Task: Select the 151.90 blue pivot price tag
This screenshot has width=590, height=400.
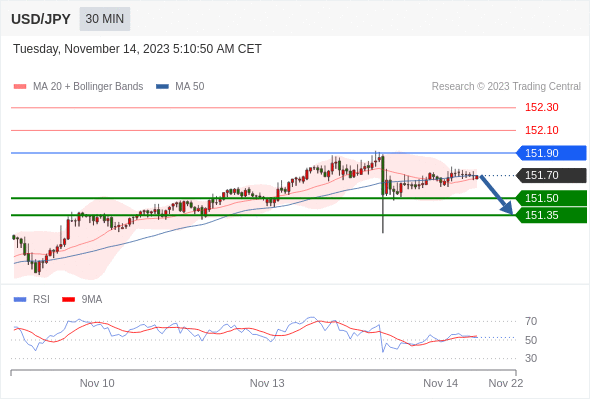Action: (x=551, y=153)
